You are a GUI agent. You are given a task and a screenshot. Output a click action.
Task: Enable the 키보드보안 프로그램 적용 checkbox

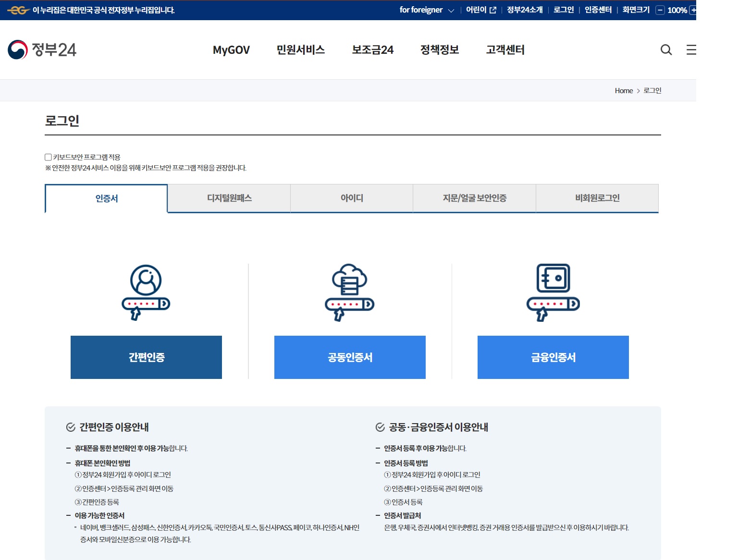tap(48, 157)
